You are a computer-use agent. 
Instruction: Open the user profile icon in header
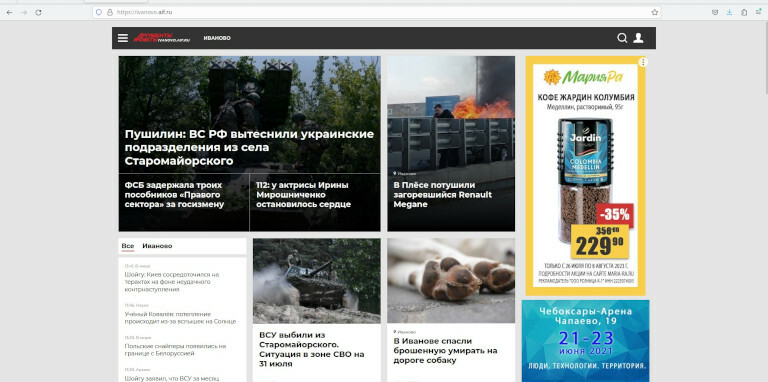pos(638,38)
